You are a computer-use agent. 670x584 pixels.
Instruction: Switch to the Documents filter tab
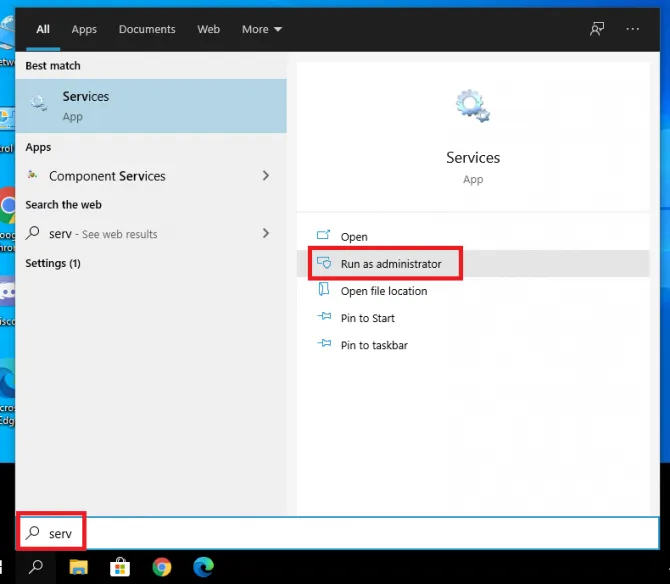pyautogui.click(x=146, y=29)
